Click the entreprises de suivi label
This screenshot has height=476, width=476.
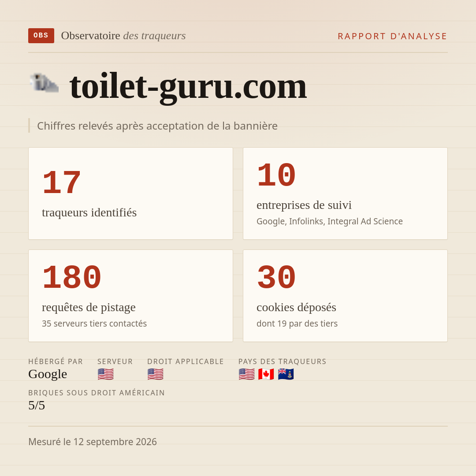point(304,205)
